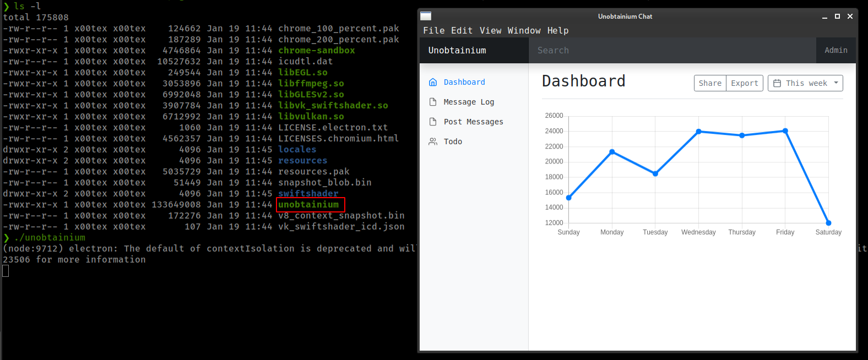
Task: Minimize the Unobtainium Chat window
Action: pos(824,17)
